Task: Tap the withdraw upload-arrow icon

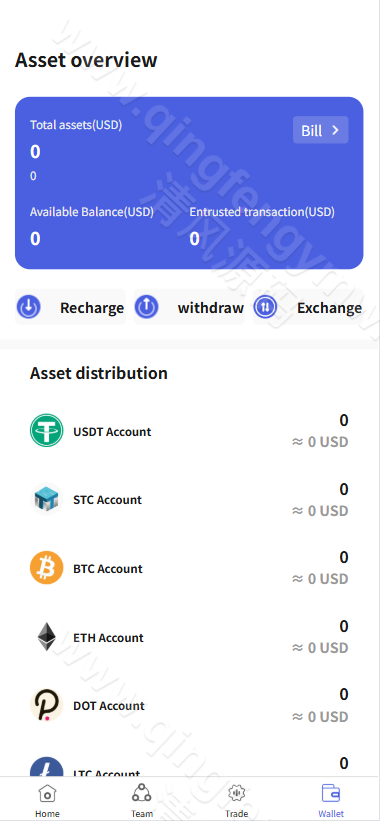Action: pyautogui.click(x=147, y=307)
